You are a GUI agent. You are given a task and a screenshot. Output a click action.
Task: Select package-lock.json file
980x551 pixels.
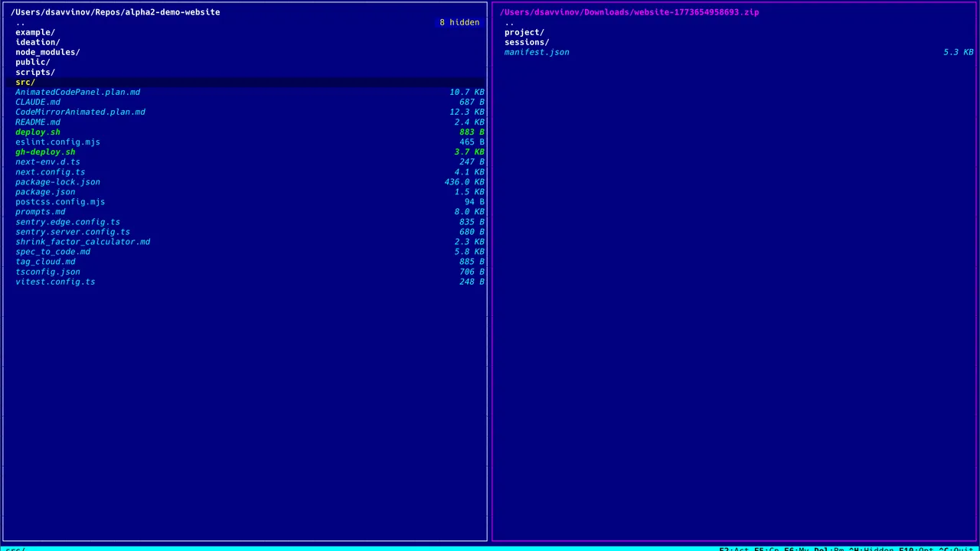(57, 181)
